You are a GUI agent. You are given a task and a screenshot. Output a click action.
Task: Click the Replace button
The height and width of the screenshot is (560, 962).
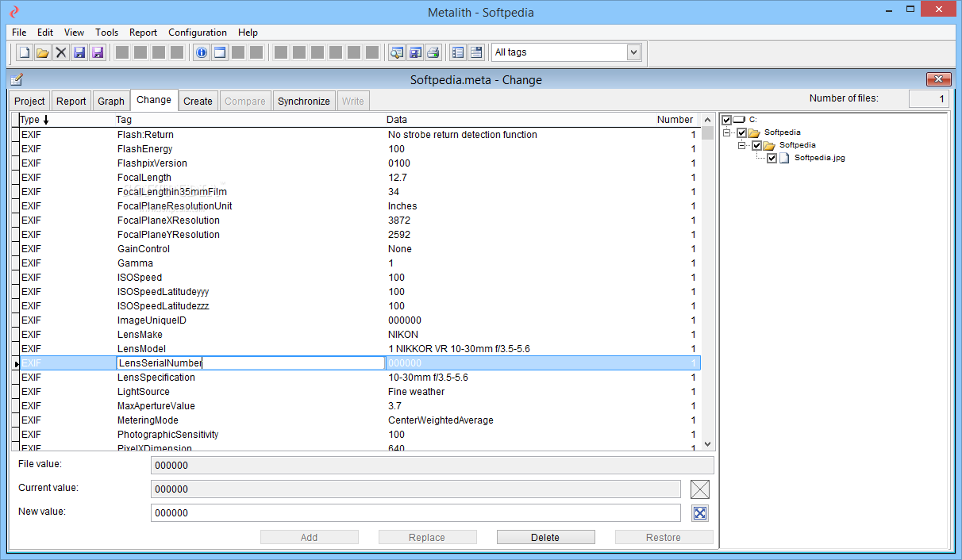pyautogui.click(x=427, y=537)
